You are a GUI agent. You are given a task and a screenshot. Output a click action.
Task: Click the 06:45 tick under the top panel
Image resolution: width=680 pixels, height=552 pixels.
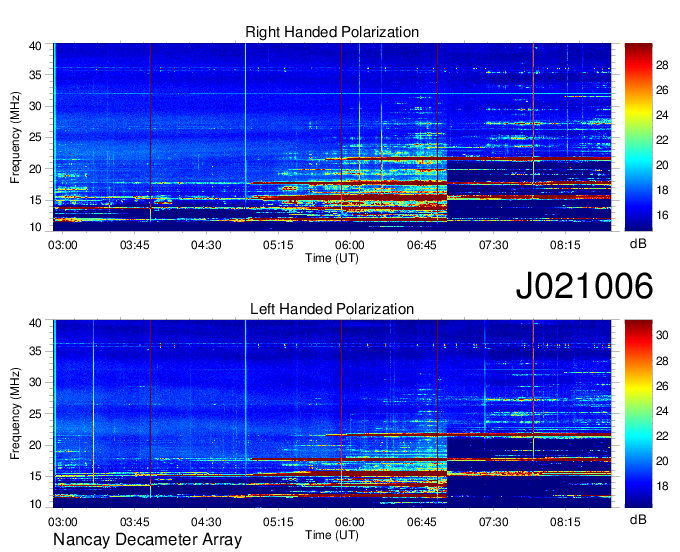pyautogui.click(x=422, y=245)
